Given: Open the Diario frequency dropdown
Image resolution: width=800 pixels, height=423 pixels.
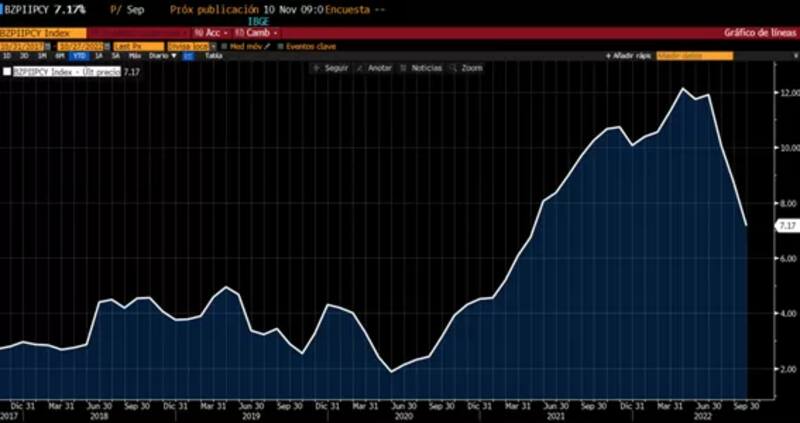Looking at the screenshot, I should click(x=161, y=56).
